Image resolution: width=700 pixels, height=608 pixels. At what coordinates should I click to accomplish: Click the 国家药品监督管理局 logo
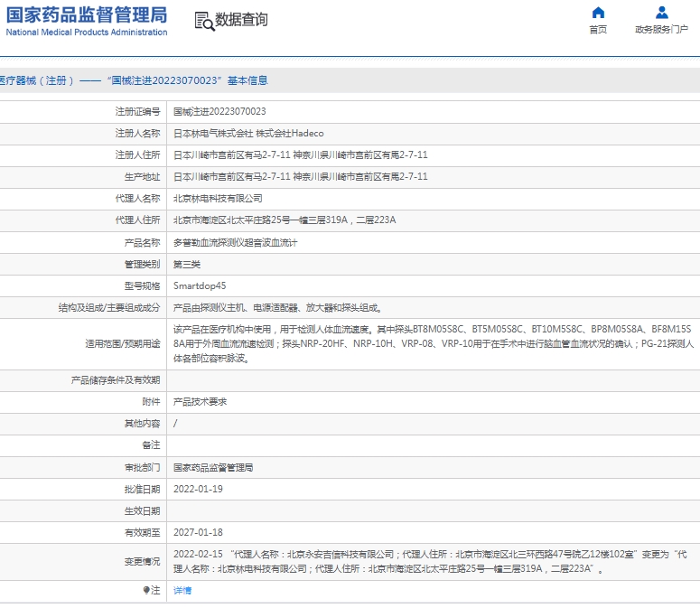click(x=86, y=14)
